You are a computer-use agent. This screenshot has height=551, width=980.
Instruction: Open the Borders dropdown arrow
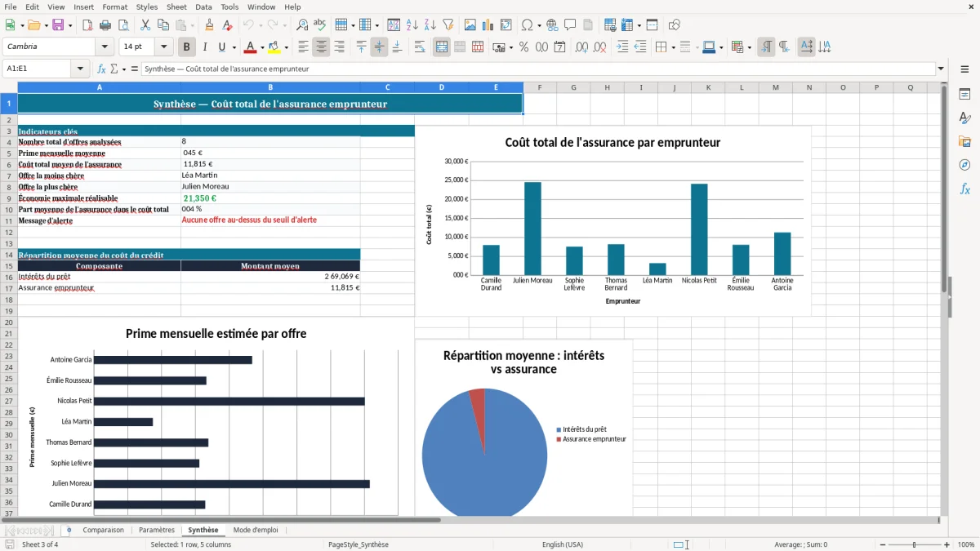coord(672,47)
